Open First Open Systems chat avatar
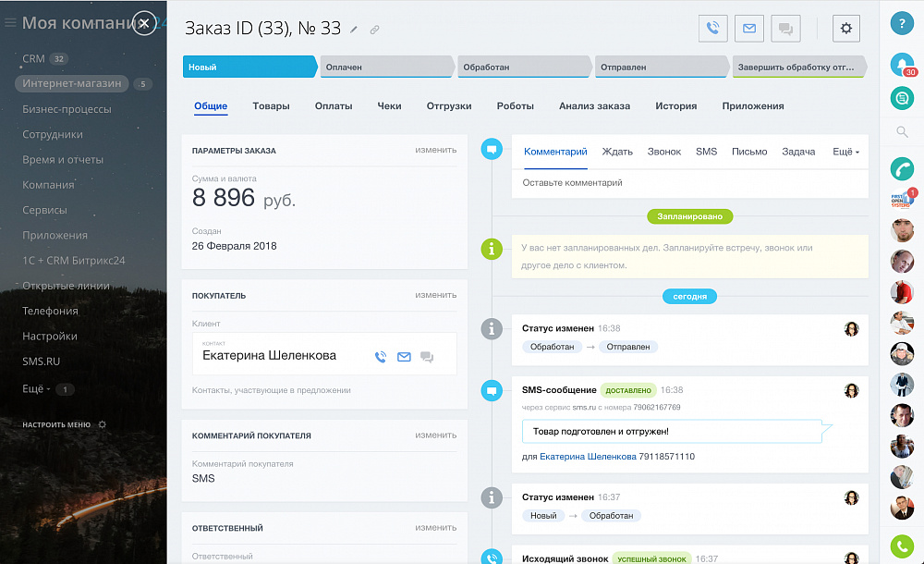924x564 pixels. click(902, 200)
